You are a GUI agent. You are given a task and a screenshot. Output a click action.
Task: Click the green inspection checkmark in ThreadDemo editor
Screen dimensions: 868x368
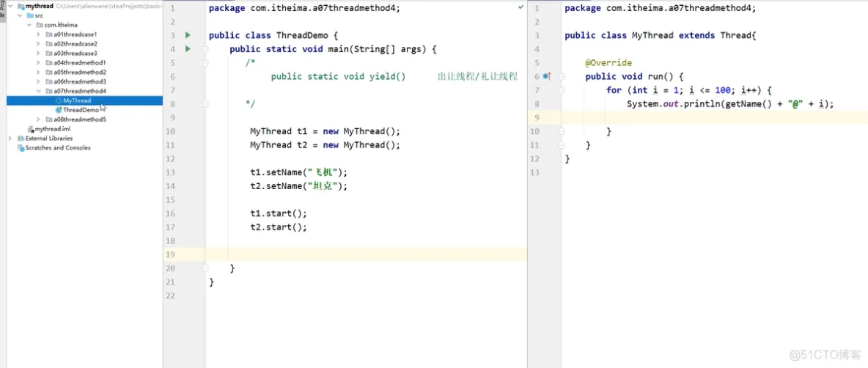click(521, 8)
